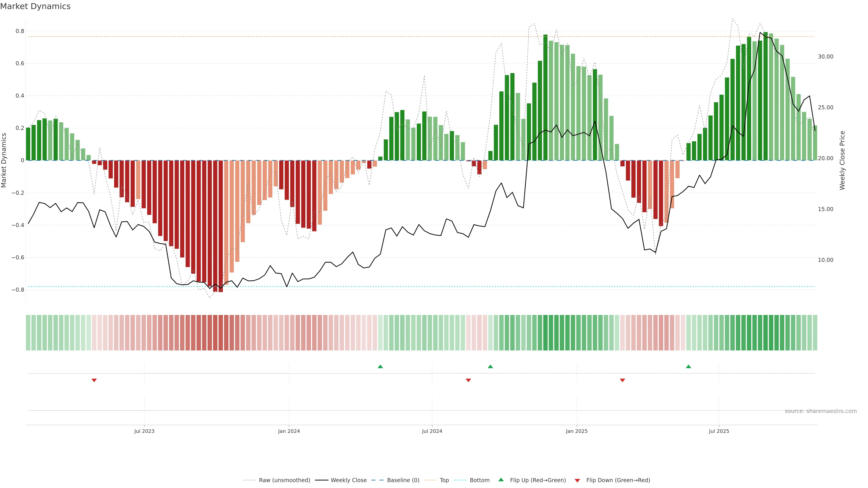
Task: Toggle the Bottom threshold legend entry
Action: [479, 480]
